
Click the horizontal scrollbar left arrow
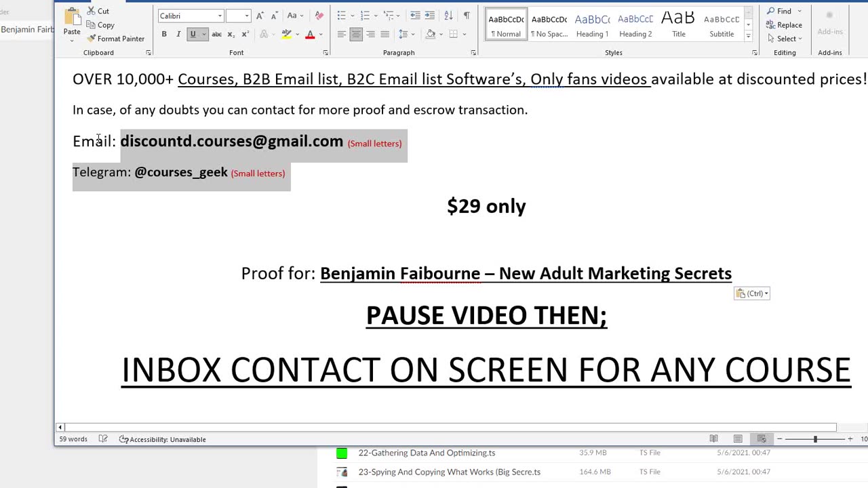tap(60, 427)
